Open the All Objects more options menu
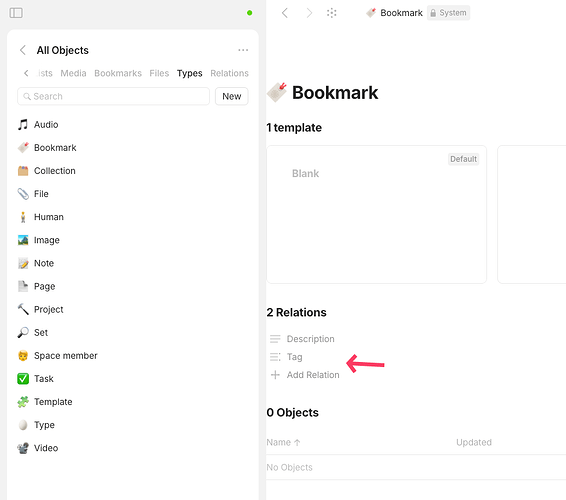566x500 pixels. click(243, 50)
